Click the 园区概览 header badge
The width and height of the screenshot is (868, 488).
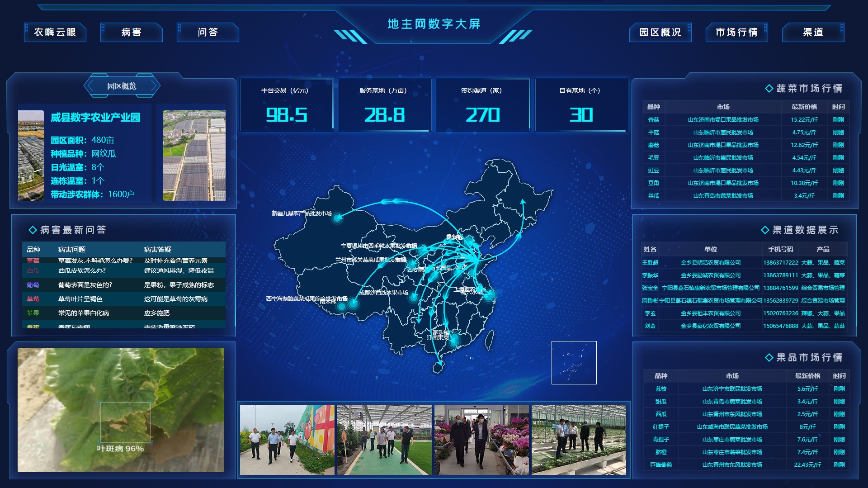[x=122, y=86]
